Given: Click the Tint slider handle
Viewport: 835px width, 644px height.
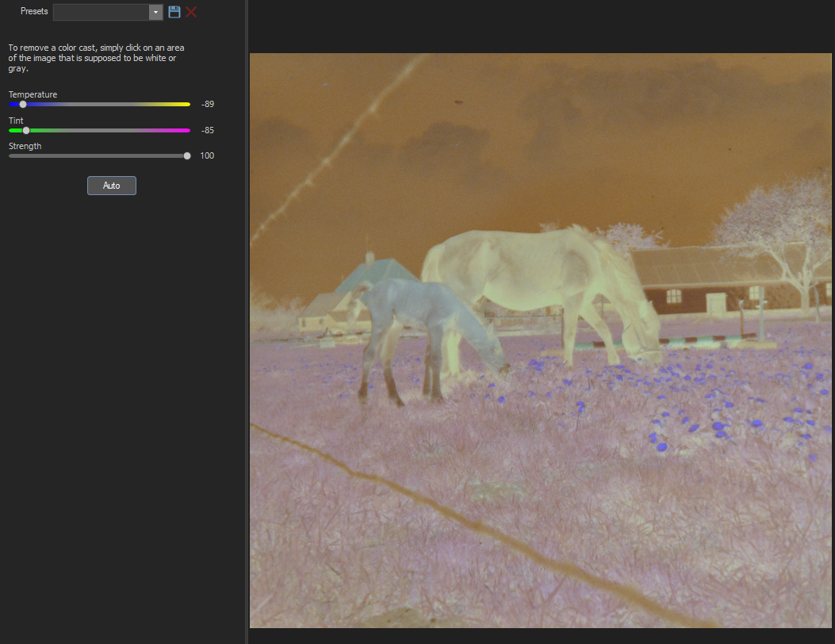Looking at the screenshot, I should coord(26,131).
